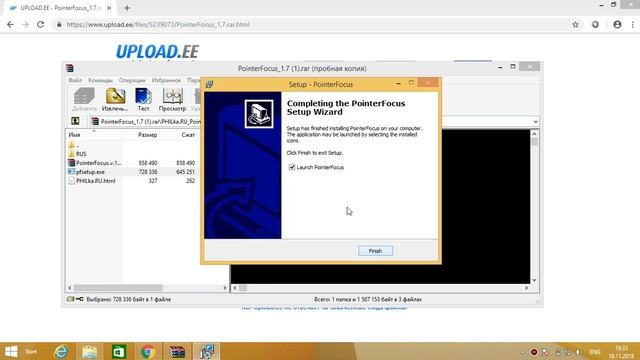Open the Команды menu in WinRAR
Viewport: 640px width, 360px height.
coord(100,80)
